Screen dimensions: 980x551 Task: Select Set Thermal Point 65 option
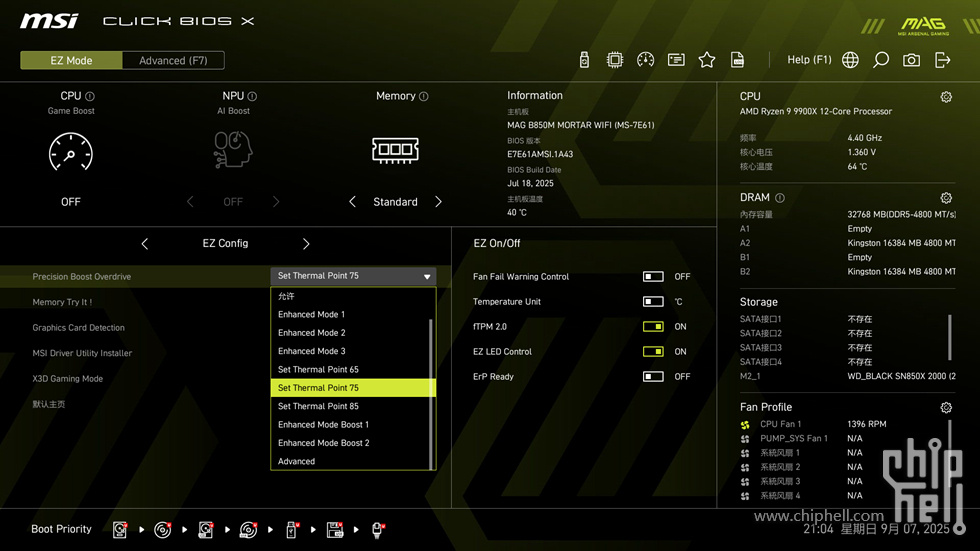350,370
